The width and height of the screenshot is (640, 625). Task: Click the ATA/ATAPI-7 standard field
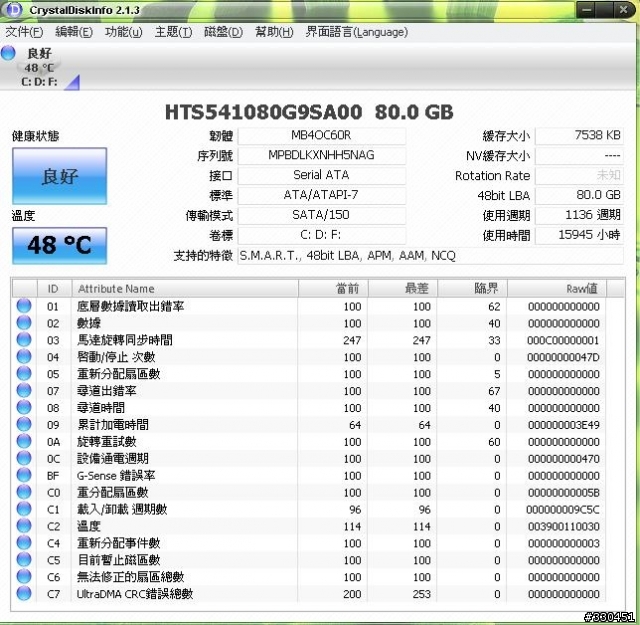pos(322,195)
